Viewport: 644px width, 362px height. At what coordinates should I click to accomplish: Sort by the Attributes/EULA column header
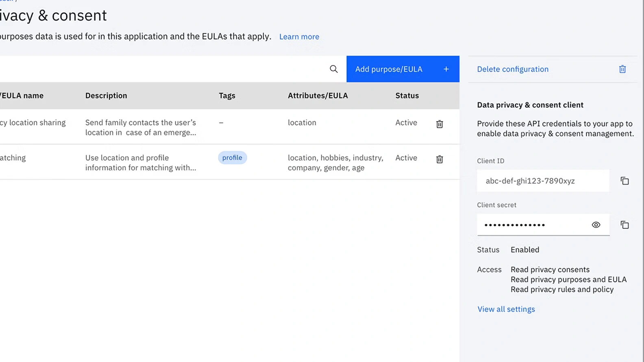coord(318,96)
